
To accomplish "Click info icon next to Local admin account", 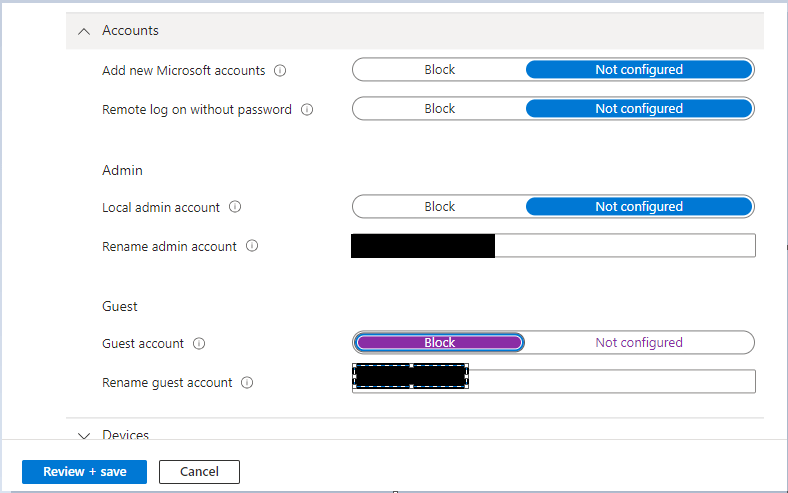I will click(235, 207).
